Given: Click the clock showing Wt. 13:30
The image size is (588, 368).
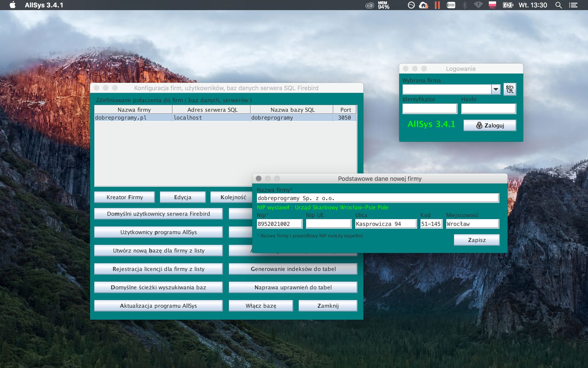Looking at the screenshot, I should click(x=533, y=5).
